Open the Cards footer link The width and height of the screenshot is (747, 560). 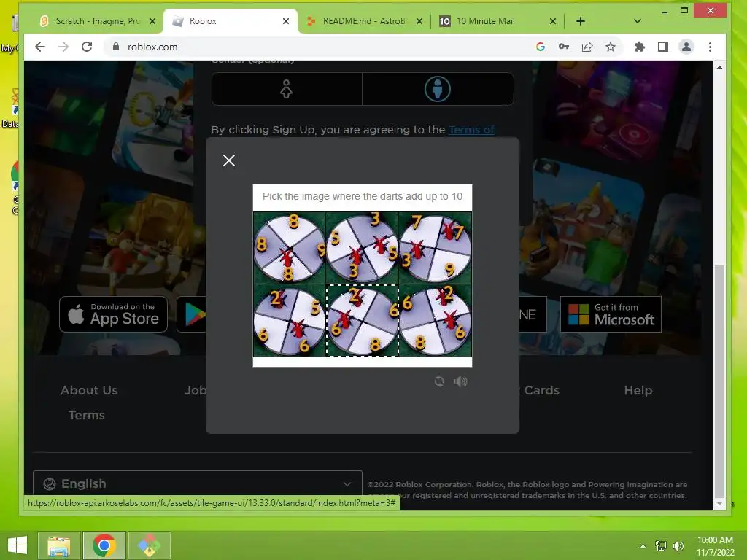coord(542,391)
